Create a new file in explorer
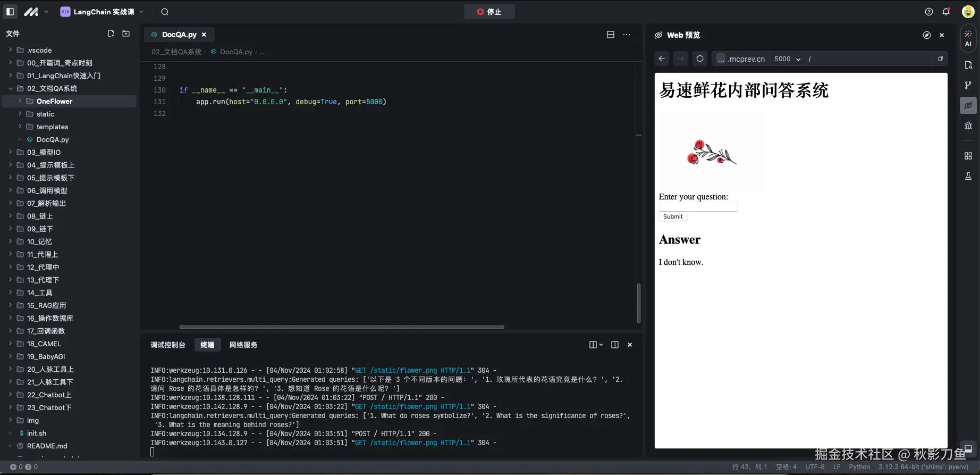Viewport: 980px width, 475px height. click(111, 34)
